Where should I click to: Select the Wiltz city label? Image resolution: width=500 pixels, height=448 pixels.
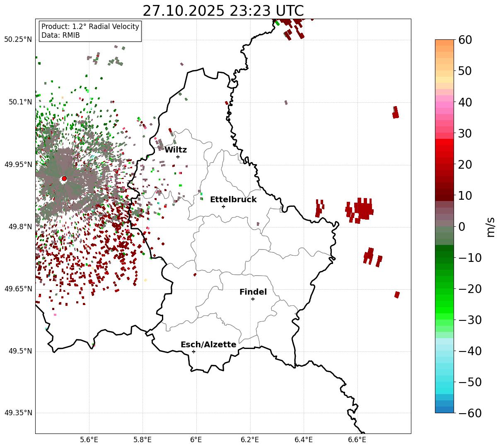[x=176, y=150]
